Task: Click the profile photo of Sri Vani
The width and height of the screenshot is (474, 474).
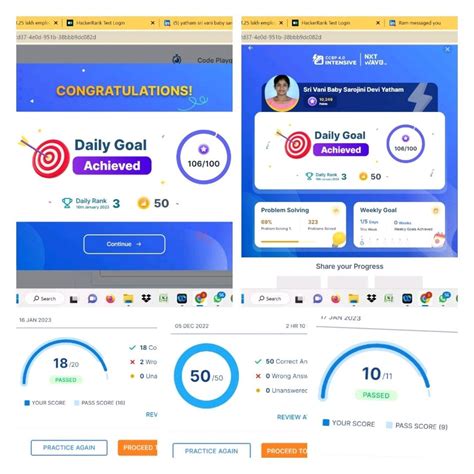Action: point(282,93)
